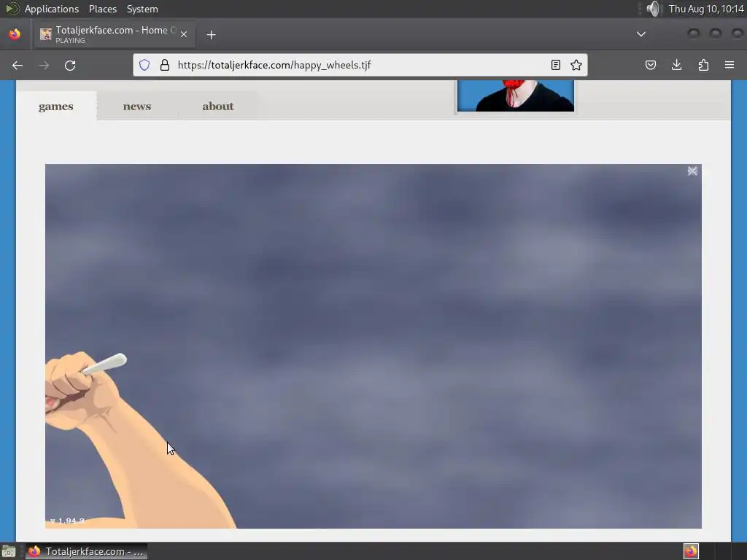The height and width of the screenshot is (560, 747).
Task: Expand the list all tabs dropdown
Action: [641, 34]
